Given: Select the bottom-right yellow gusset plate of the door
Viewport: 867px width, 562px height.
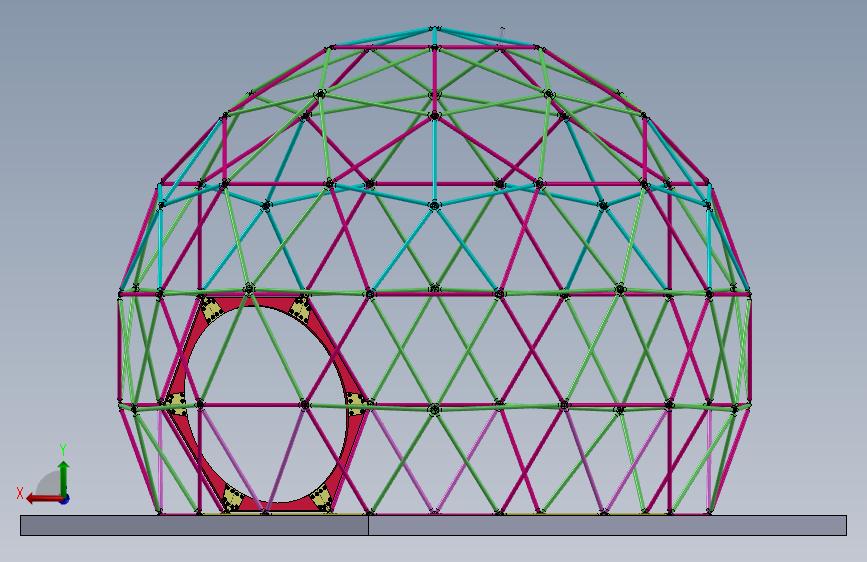Looking at the screenshot, I should [322, 499].
